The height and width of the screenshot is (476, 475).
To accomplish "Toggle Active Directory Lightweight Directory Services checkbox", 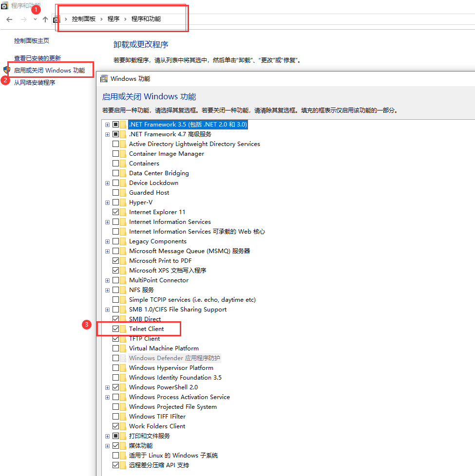I will [115, 144].
